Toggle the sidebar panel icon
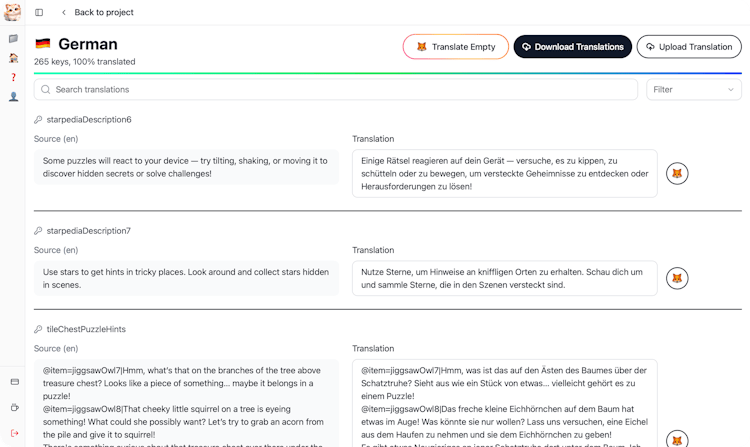750x447 pixels. [39, 13]
